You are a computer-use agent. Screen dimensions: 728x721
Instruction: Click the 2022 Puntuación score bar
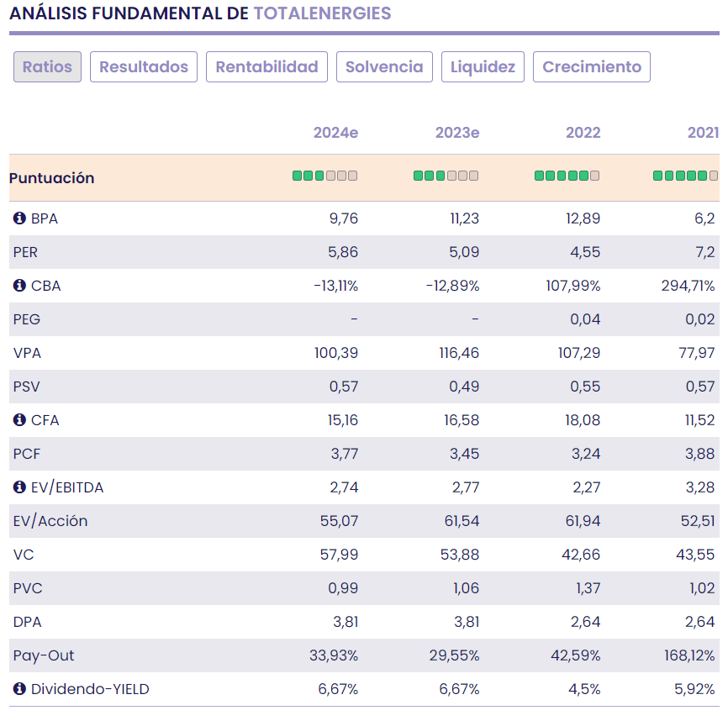point(567,176)
